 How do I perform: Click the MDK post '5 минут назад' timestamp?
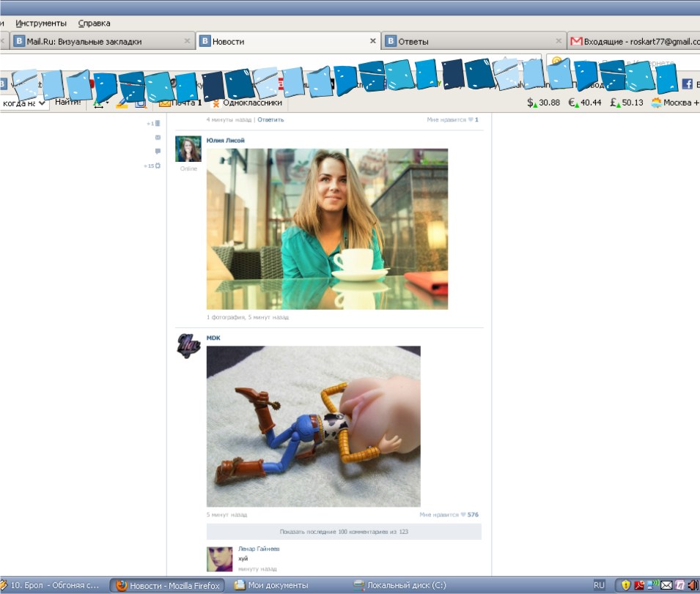(226, 515)
